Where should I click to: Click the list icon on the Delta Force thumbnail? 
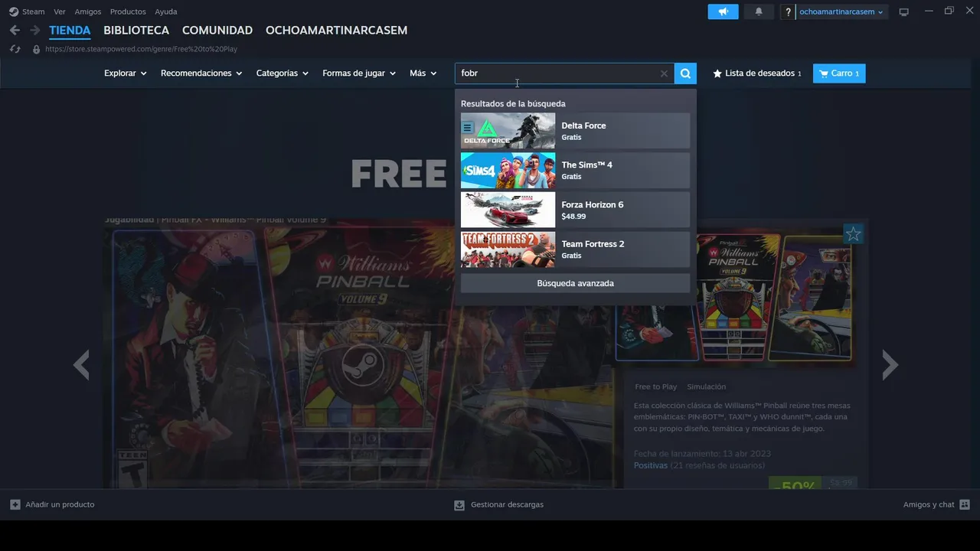pos(468,128)
